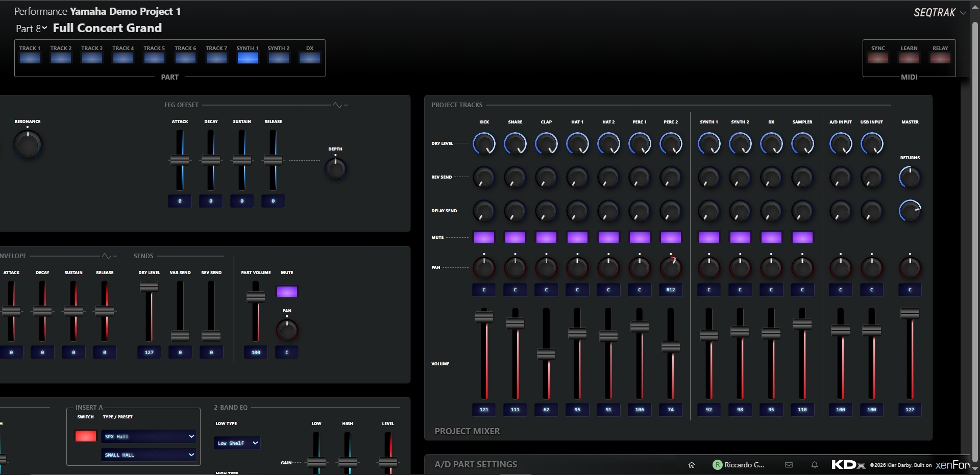Open the Part 8 selector dropdown

click(32, 29)
